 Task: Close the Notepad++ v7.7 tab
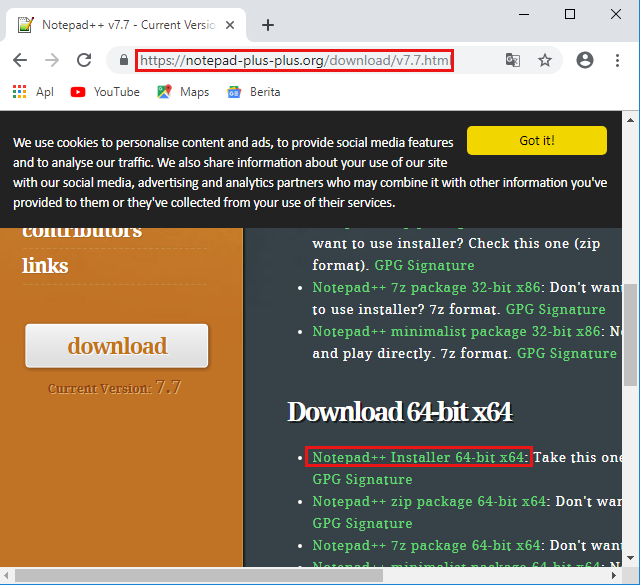coord(230,25)
